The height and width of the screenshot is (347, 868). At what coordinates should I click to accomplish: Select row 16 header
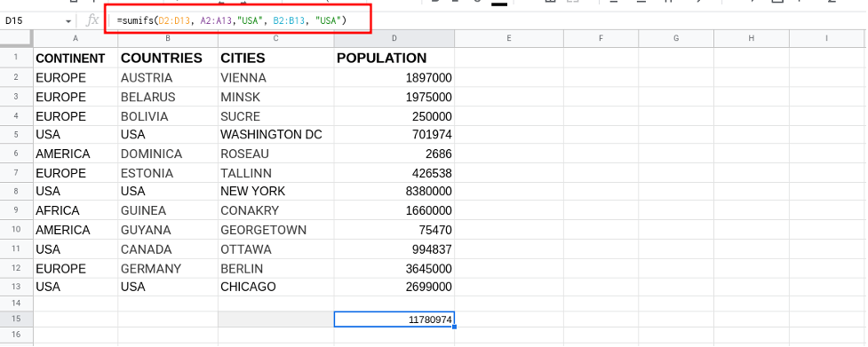pyautogui.click(x=17, y=335)
